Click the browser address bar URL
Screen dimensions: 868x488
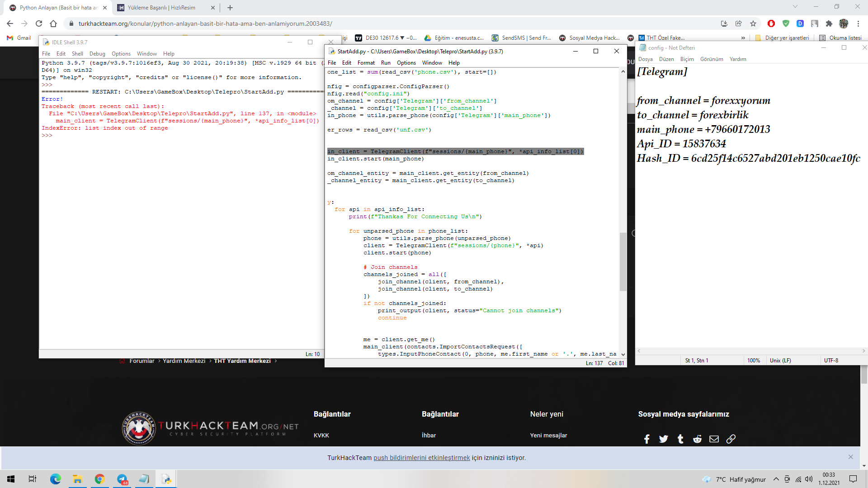coord(205,23)
